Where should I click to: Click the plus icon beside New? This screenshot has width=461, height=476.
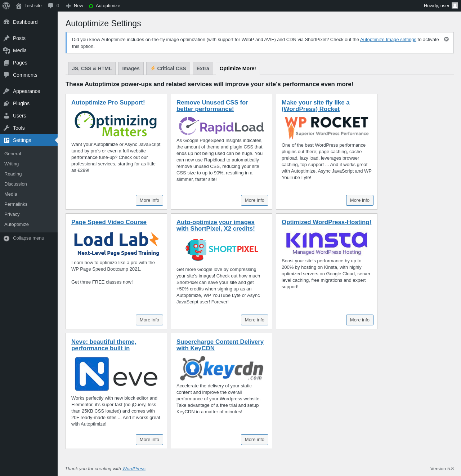point(68,6)
